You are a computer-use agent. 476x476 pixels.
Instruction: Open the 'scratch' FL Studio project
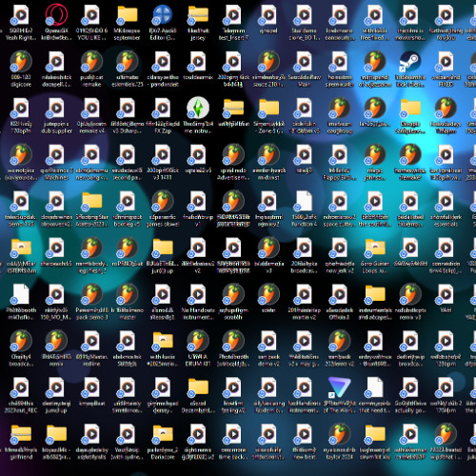[x=233, y=294]
